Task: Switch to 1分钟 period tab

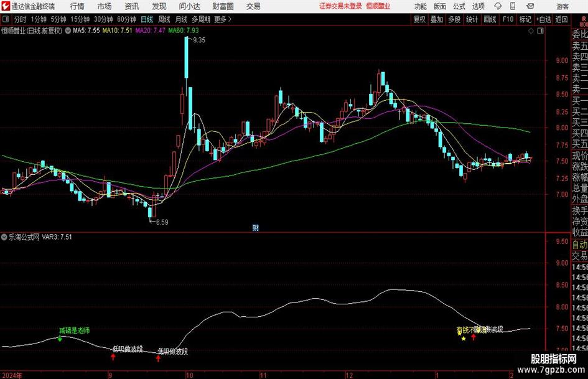Action: coord(39,19)
